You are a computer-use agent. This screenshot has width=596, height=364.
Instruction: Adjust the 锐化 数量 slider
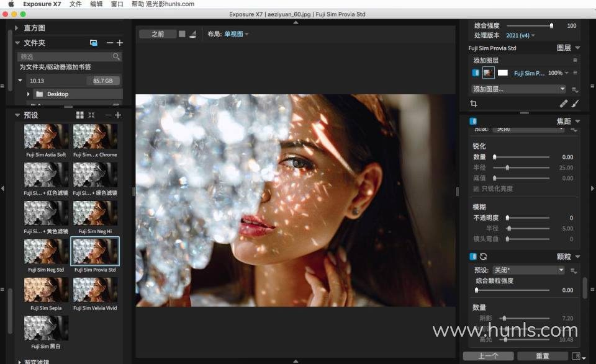(x=521, y=157)
